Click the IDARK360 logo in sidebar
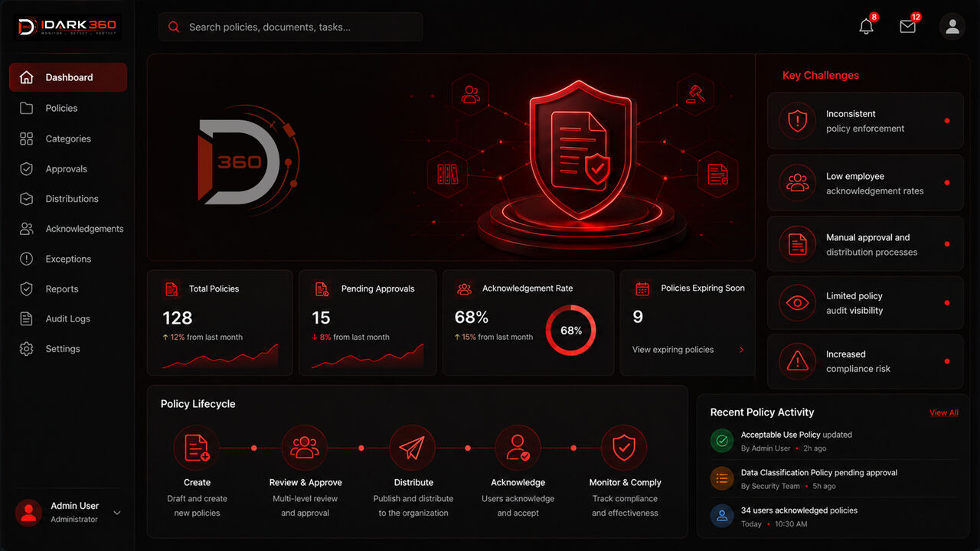Viewport: 980px width, 551px height. (x=68, y=27)
